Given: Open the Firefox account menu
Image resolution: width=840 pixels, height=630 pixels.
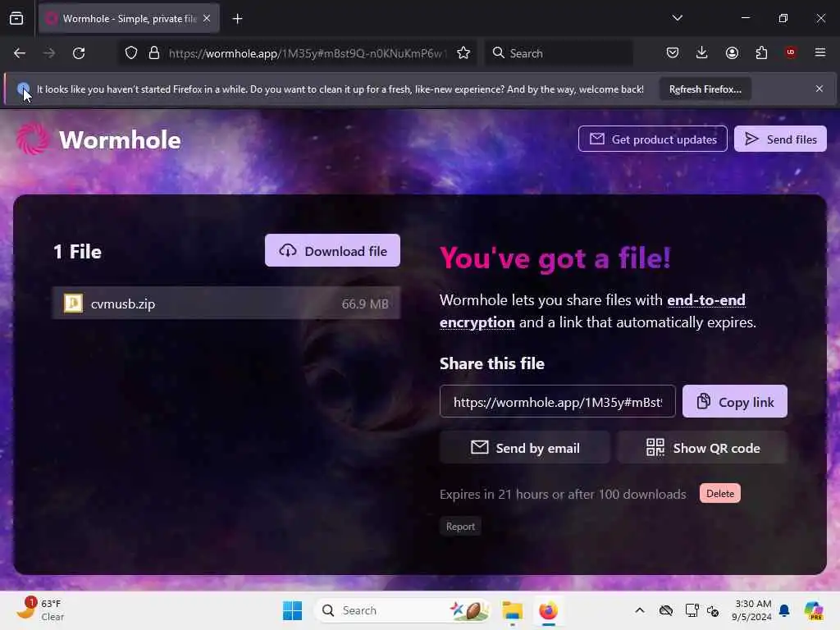Looking at the screenshot, I should (x=732, y=52).
